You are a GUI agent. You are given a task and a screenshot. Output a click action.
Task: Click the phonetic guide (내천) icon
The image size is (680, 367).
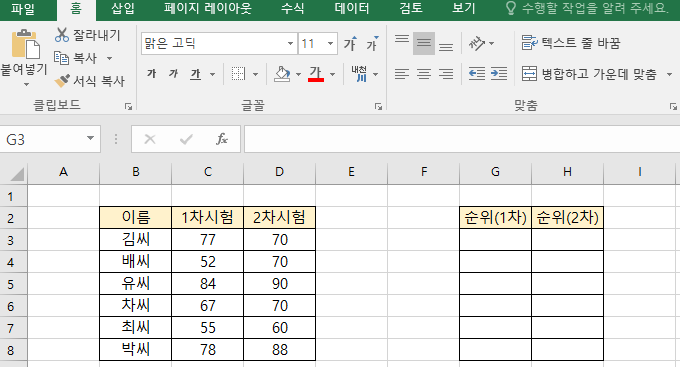pos(359,74)
